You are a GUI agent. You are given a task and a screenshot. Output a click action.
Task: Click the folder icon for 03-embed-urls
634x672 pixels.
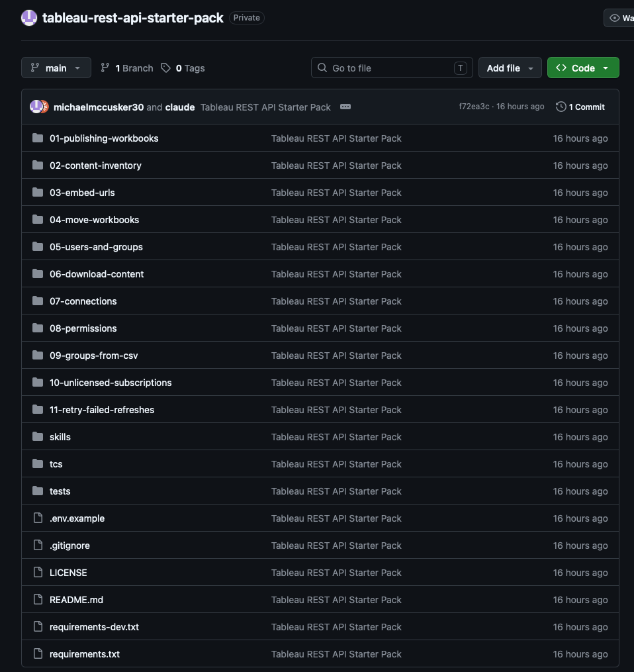(38, 193)
